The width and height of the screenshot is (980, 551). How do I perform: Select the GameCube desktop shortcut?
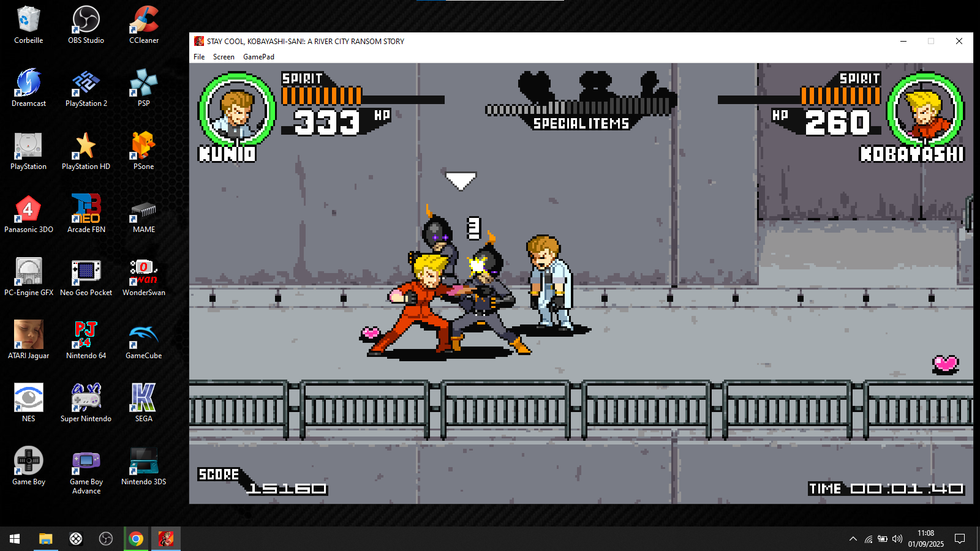point(144,340)
